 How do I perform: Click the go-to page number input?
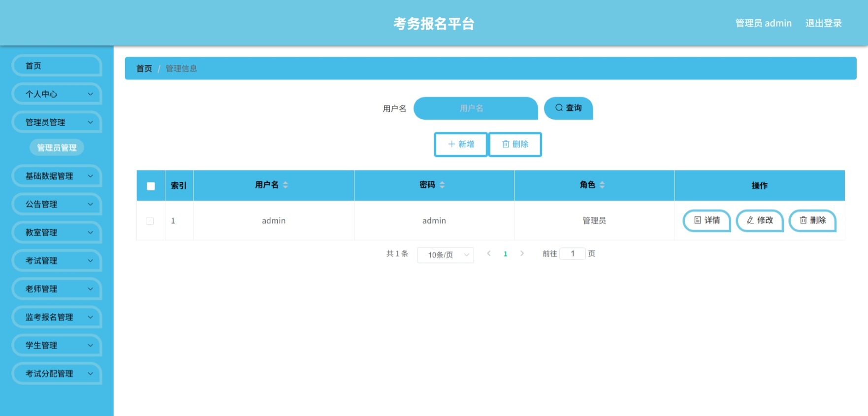[x=573, y=253]
